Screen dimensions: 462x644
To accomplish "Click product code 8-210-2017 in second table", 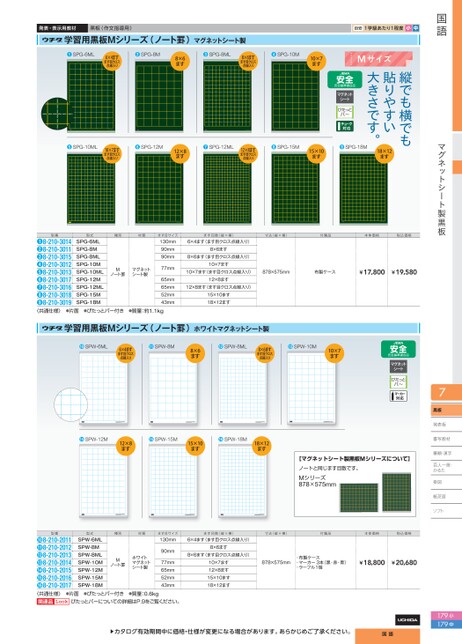I will 55,585.
